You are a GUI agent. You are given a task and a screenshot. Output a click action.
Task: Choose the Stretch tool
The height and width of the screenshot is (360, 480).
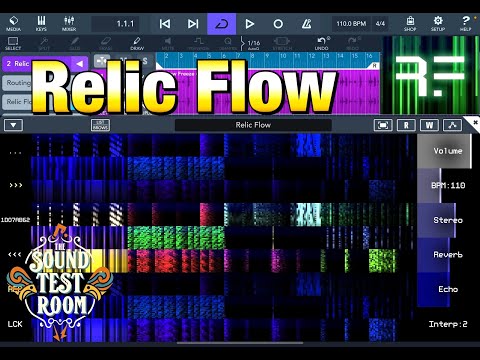[x=282, y=44]
